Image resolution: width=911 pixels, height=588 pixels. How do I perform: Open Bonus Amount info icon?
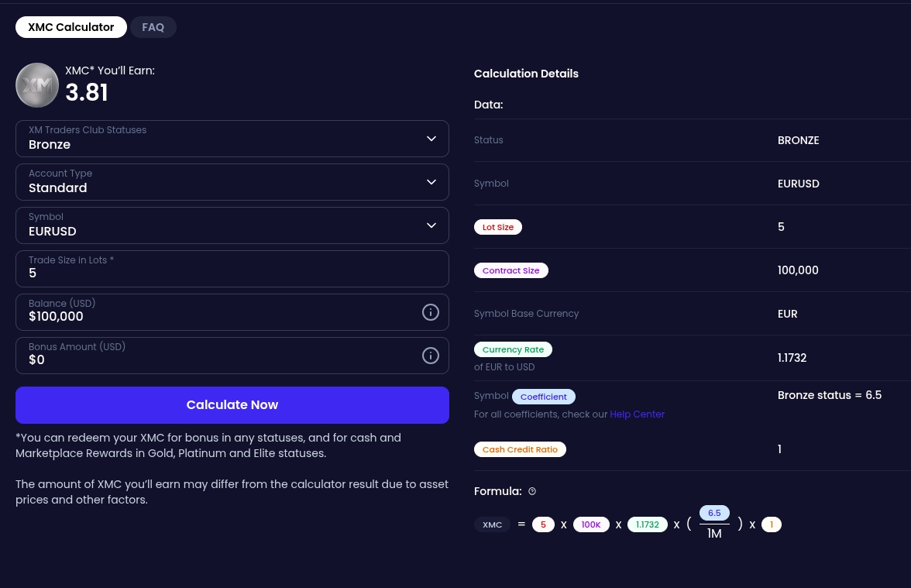pyautogui.click(x=431, y=356)
